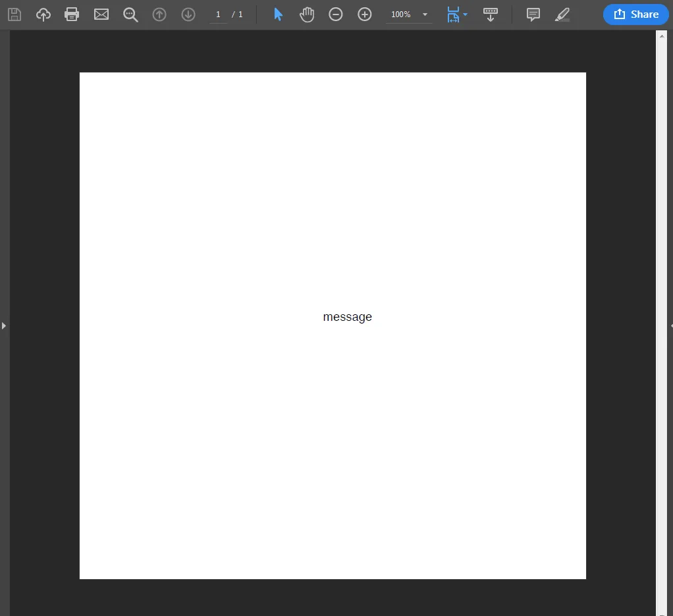Click the word 'message' on page

347,318
